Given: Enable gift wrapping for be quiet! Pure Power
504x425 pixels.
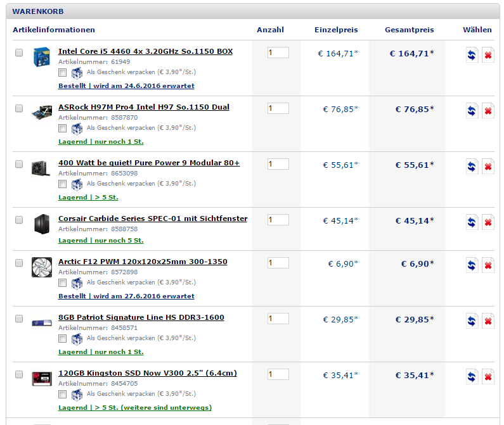Looking at the screenshot, I should tap(62, 184).
